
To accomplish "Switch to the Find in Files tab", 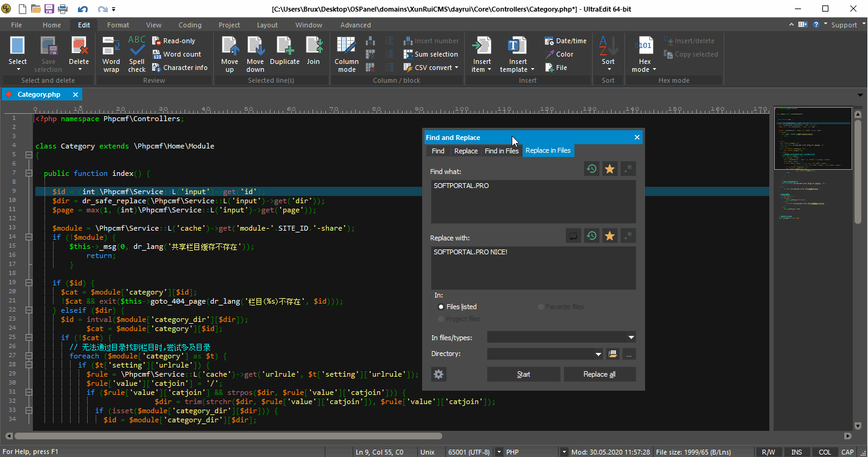I will click(x=501, y=151).
